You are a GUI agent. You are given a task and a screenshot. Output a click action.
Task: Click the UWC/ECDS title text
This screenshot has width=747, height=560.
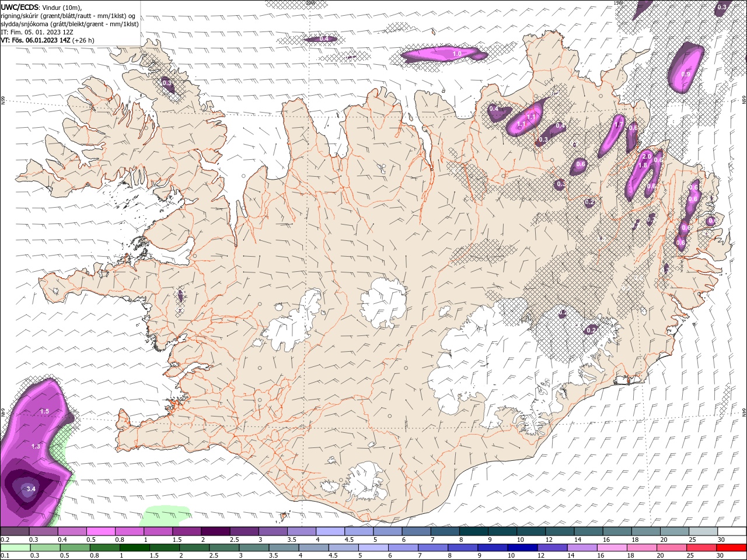pos(19,7)
